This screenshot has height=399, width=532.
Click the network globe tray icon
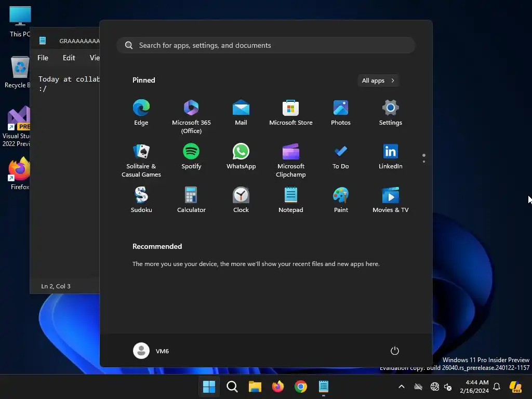[x=435, y=387]
